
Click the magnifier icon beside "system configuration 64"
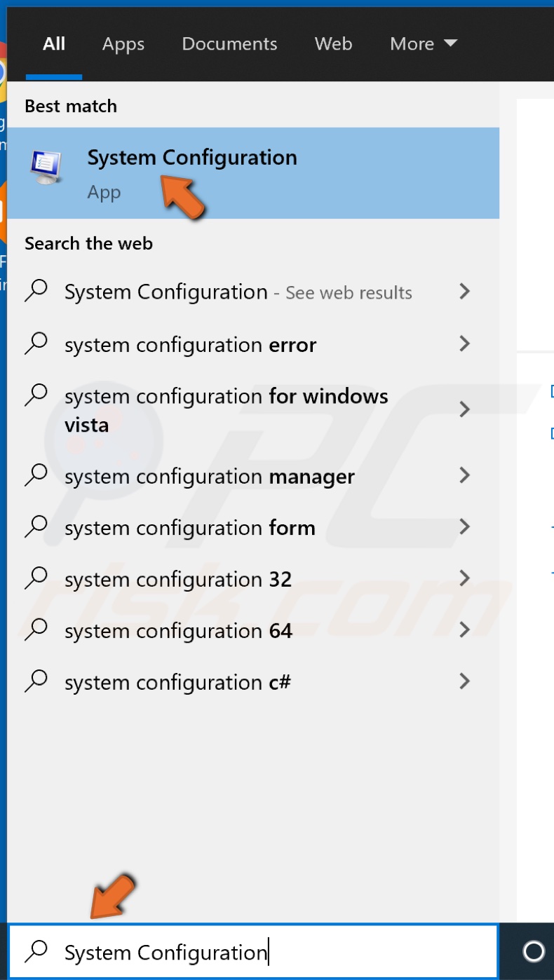[x=36, y=630]
